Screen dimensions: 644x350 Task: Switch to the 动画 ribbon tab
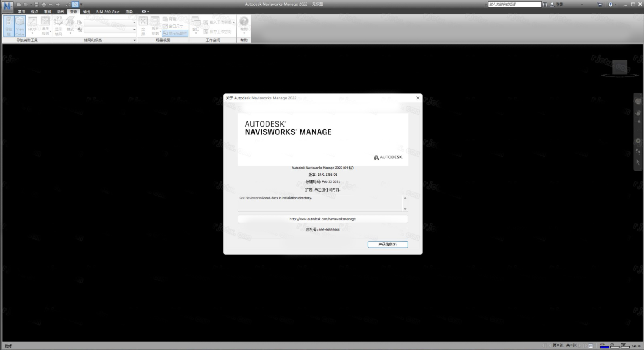click(x=60, y=12)
